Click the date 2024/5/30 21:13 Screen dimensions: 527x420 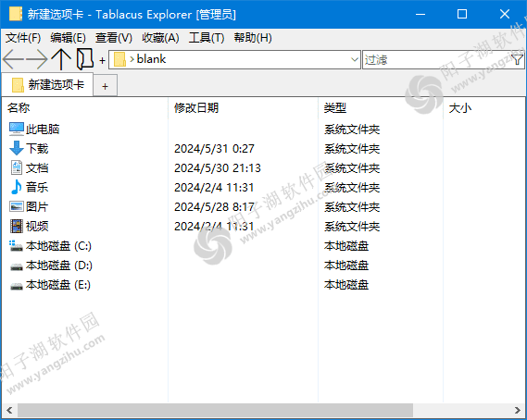tap(218, 167)
